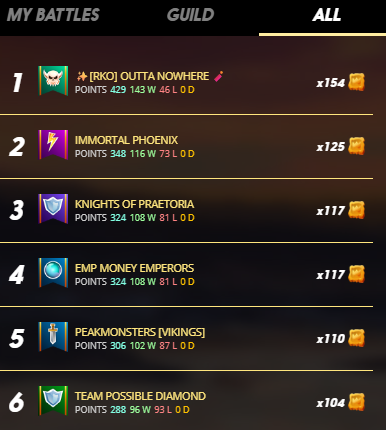Image resolution: width=386 pixels, height=430 pixels.
Task: Click the green skull guild banner
Action: pos(53,80)
